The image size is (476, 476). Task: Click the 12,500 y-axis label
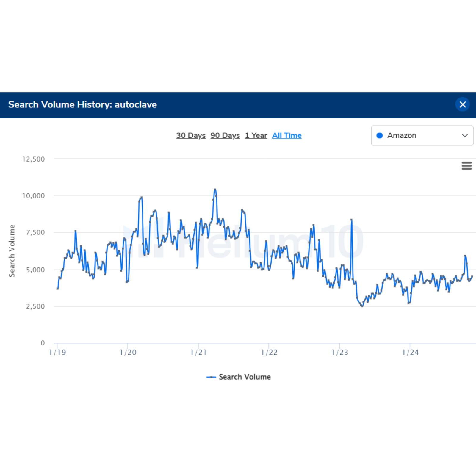tap(34, 159)
